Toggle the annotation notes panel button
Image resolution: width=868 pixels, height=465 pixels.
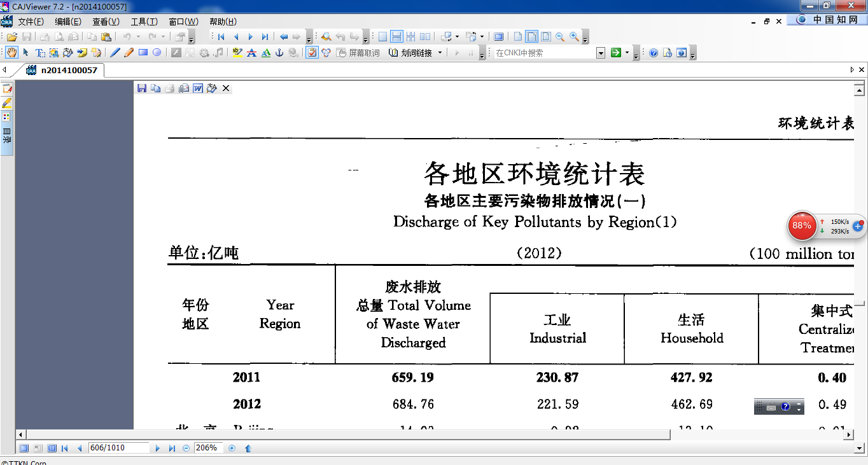tap(7, 88)
